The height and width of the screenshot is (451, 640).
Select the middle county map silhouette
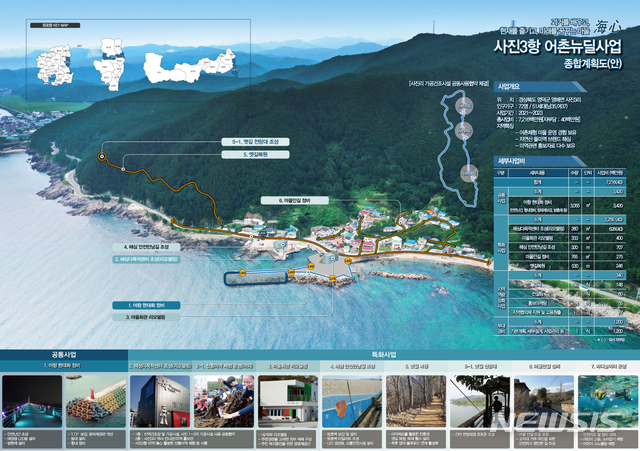pyautogui.click(x=109, y=64)
